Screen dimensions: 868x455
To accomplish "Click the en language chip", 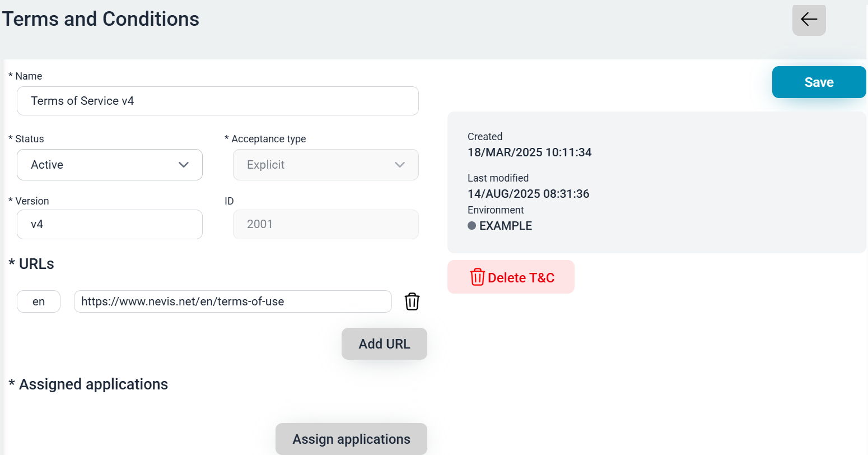I will [x=38, y=301].
